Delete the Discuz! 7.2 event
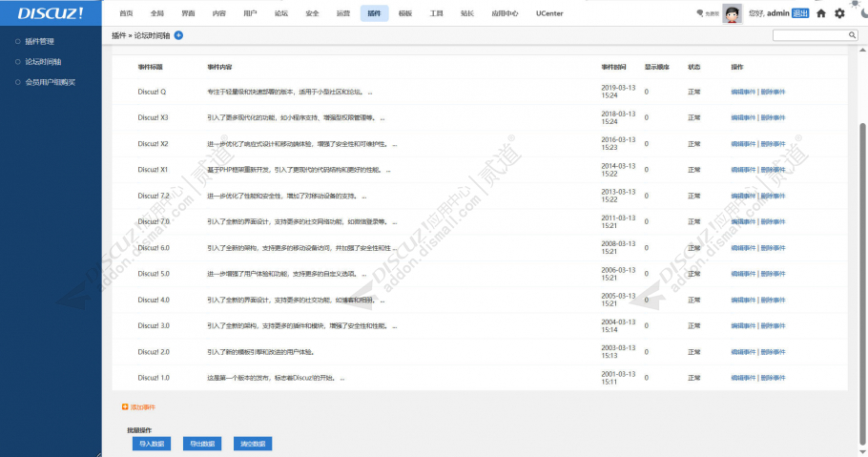Viewport: 868px width, 457px height. (773, 197)
